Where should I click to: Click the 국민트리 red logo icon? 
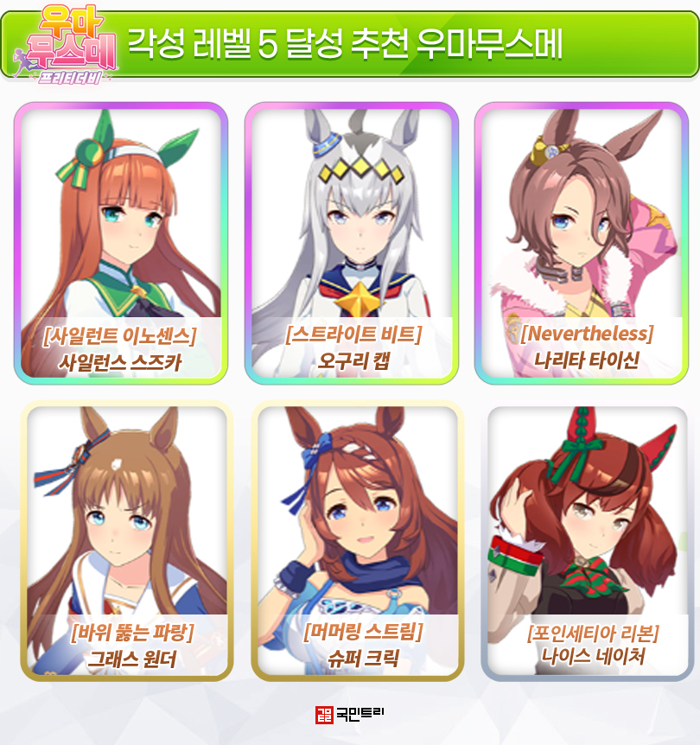[324, 715]
